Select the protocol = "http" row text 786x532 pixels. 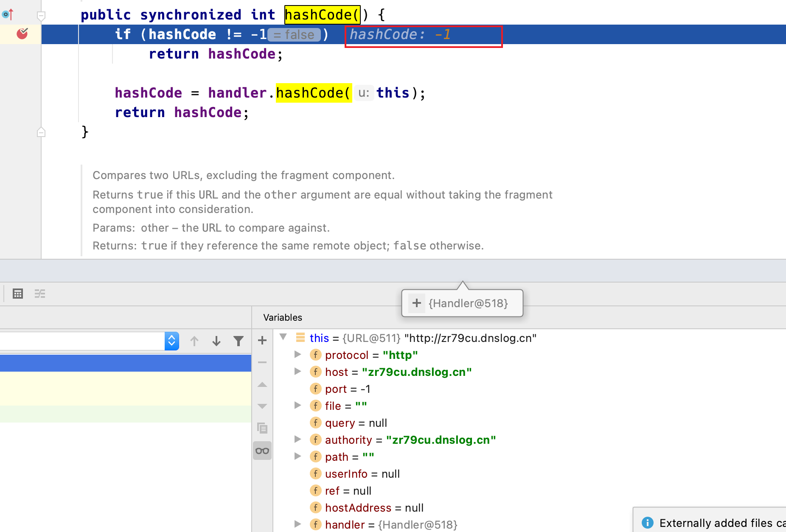[371, 355]
